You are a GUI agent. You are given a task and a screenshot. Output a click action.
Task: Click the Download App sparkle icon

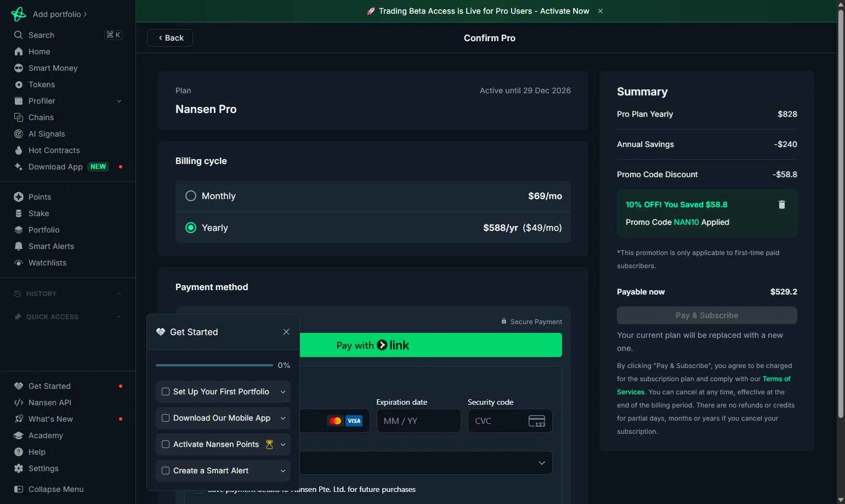point(19,167)
